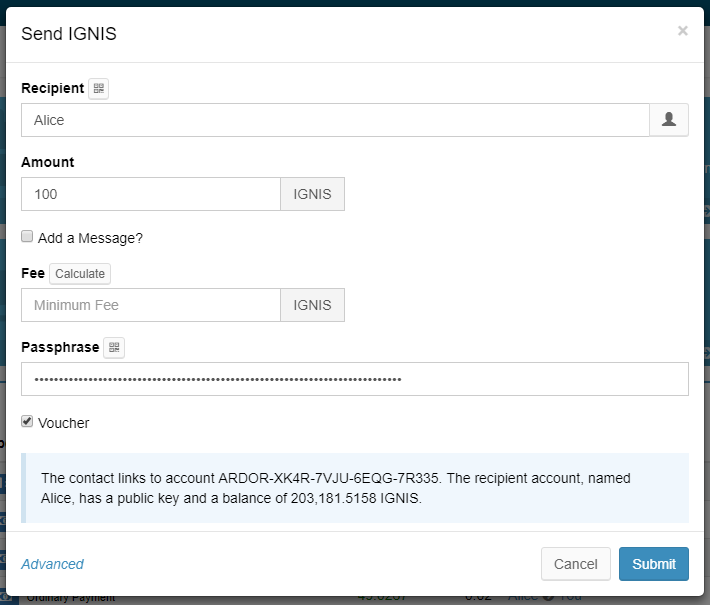This screenshot has width=710, height=605.
Task: Open contacts picker beside Recipient field
Action: [669, 120]
